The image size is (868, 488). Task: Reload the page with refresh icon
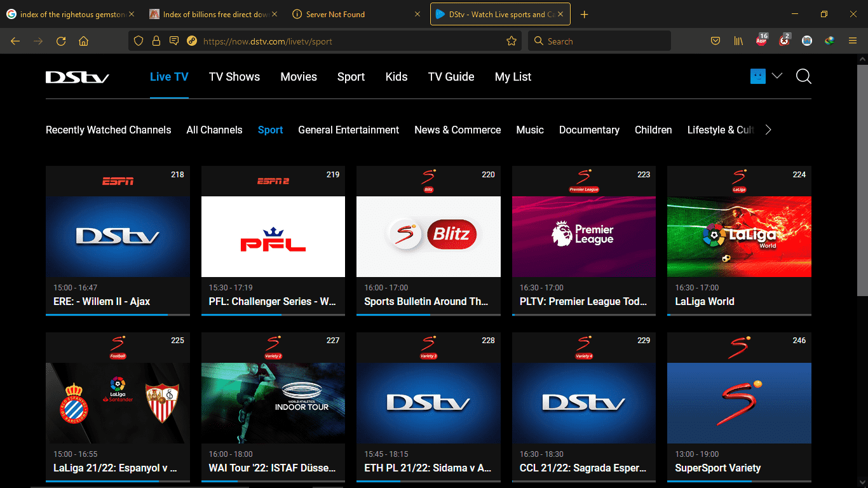[61, 41]
